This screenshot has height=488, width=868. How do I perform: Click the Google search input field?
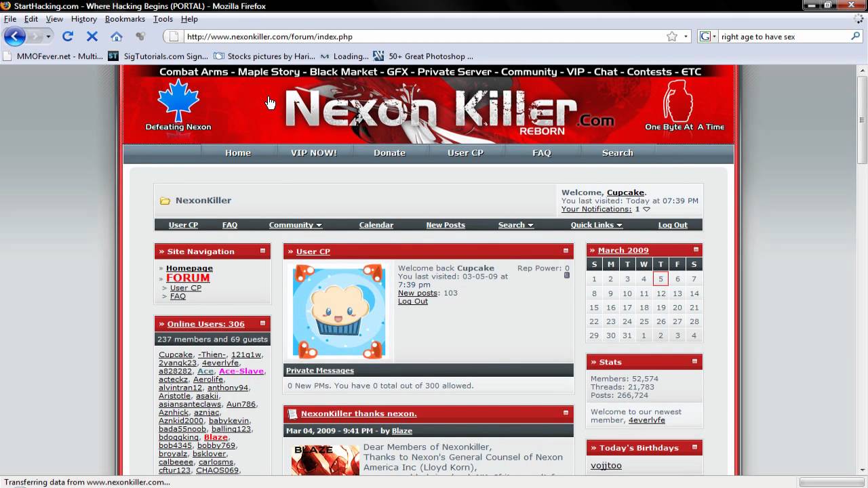(783, 37)
